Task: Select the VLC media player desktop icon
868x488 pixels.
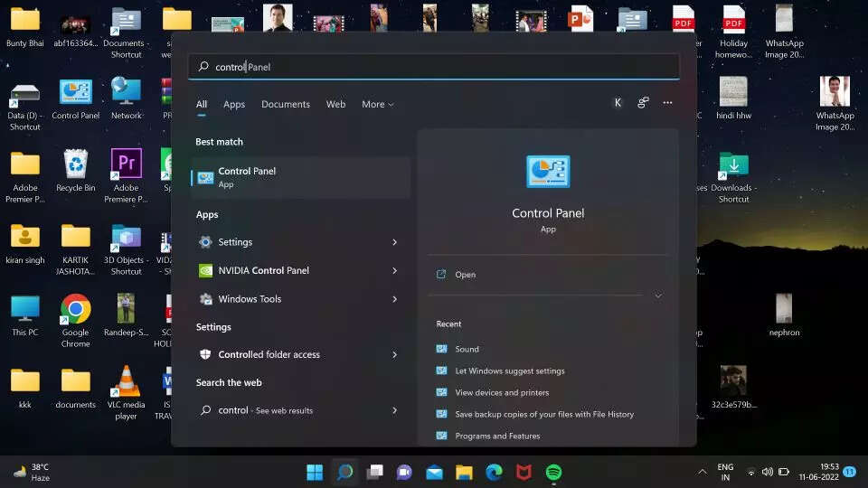Action: (127, 393)
